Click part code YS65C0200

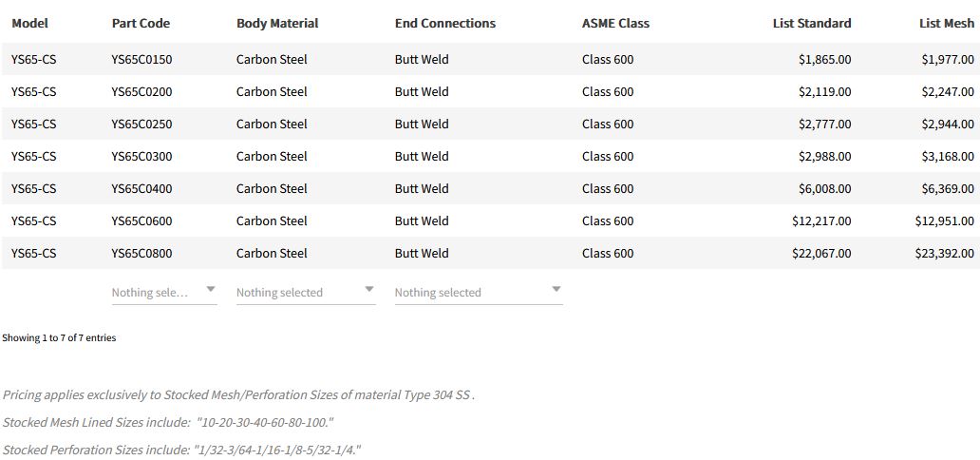[141, 91]
